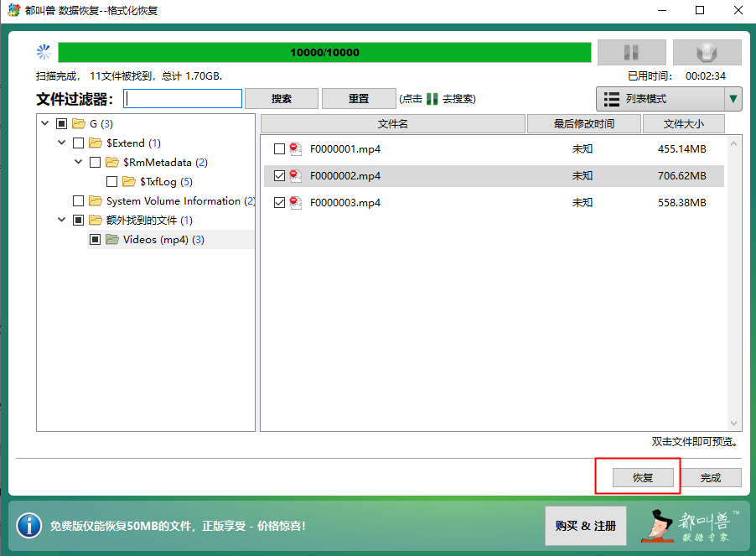Click the elapsed time 00:02:34
Screen dimensions: 756x556
pyautogui.click(x=706, y=76)
